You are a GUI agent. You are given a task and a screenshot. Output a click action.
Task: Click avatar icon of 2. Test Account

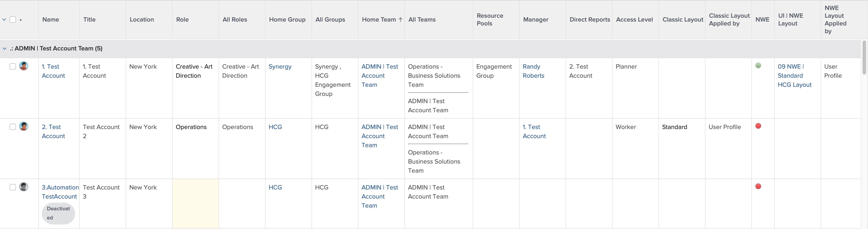(24, 127)
